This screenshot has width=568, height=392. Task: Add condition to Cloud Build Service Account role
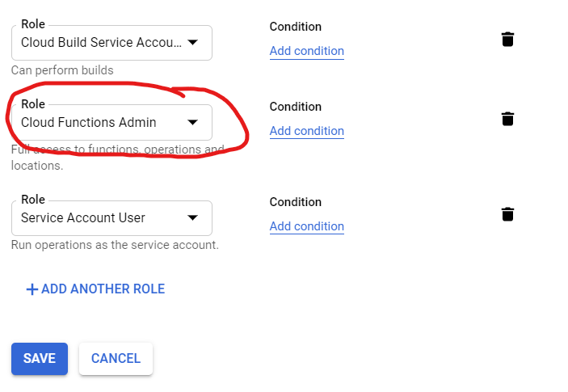coord(307,51)
